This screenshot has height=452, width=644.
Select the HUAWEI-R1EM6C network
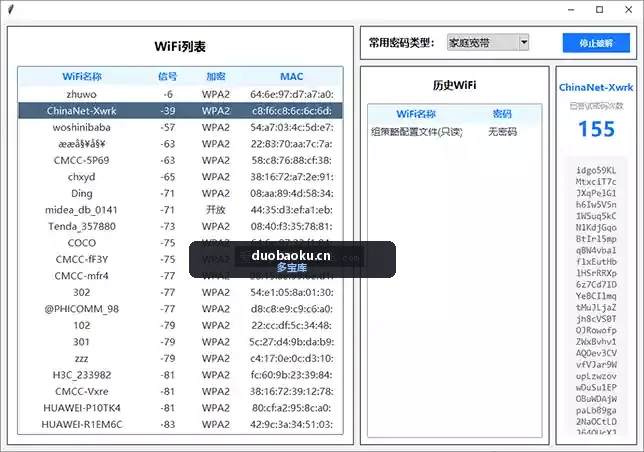(180, 424)
